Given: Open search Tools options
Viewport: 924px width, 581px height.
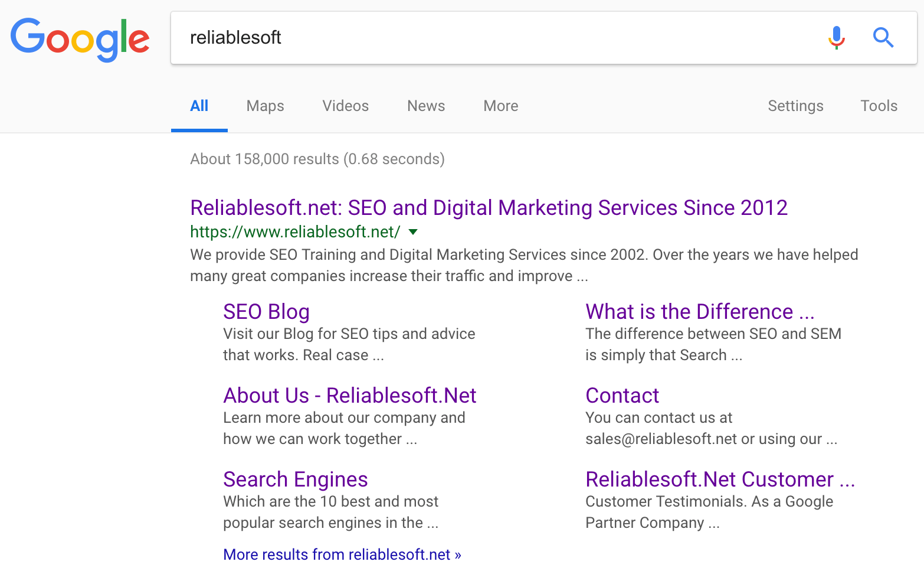Looking at the screenshot, I should point(878,106).
